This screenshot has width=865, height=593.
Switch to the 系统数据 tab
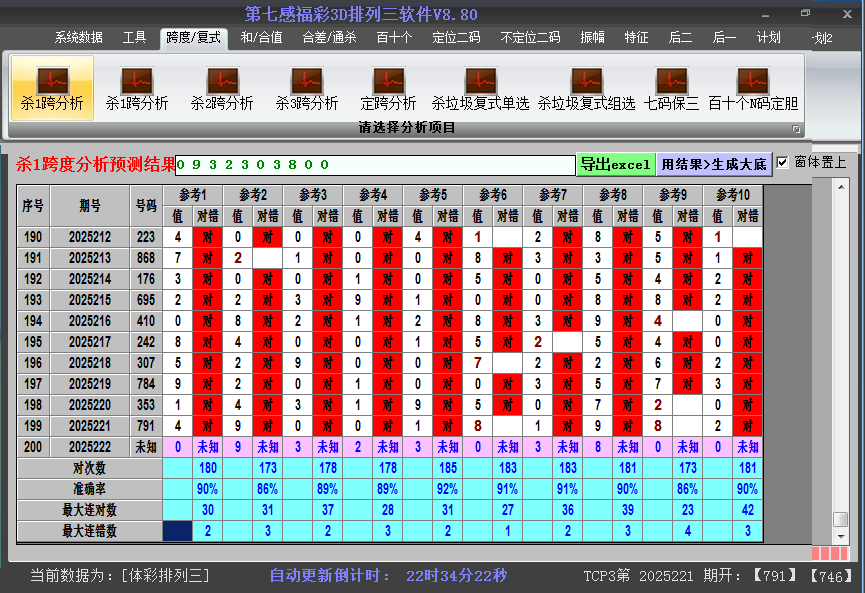79,38
